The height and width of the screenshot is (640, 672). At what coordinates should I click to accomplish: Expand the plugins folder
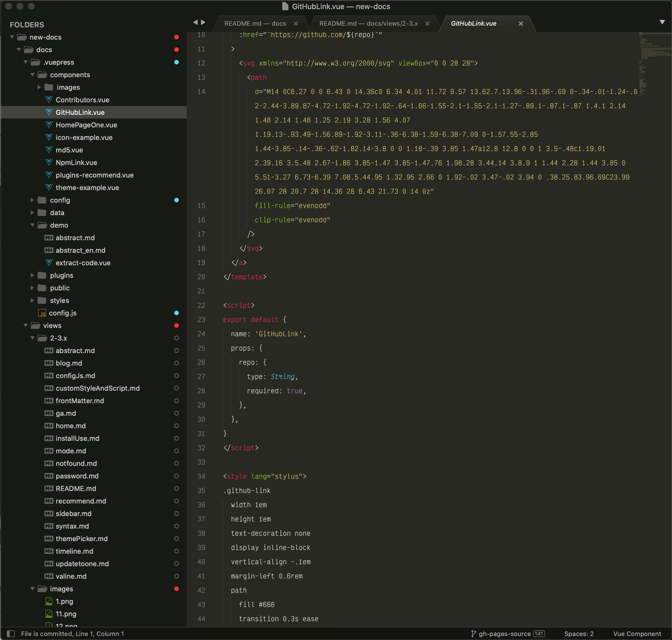pos(32,275)
